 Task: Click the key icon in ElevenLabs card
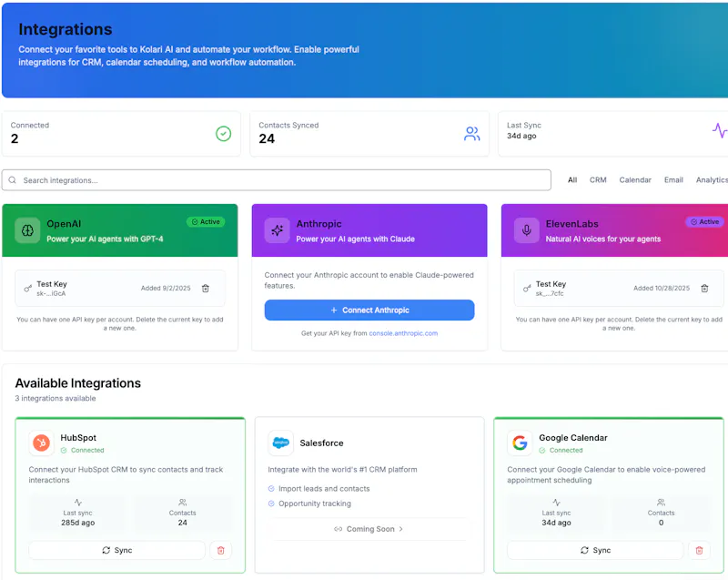(527, 289)
